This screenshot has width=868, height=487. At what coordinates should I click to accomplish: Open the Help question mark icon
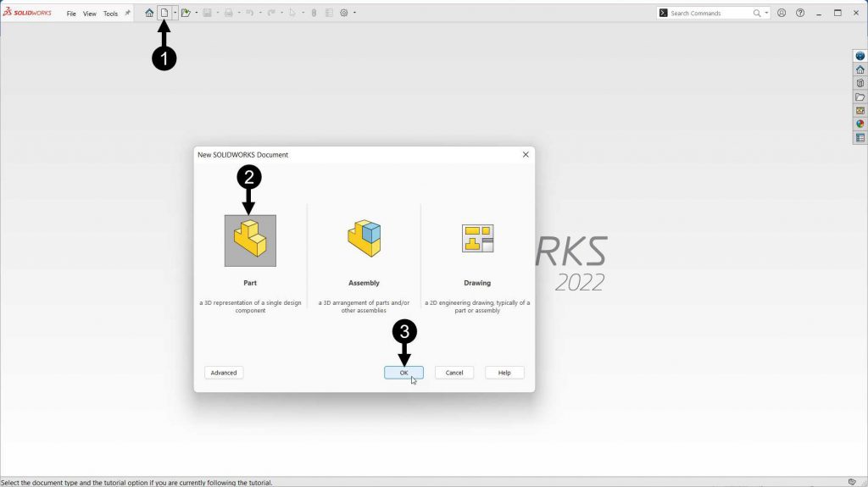coord(800,13)
